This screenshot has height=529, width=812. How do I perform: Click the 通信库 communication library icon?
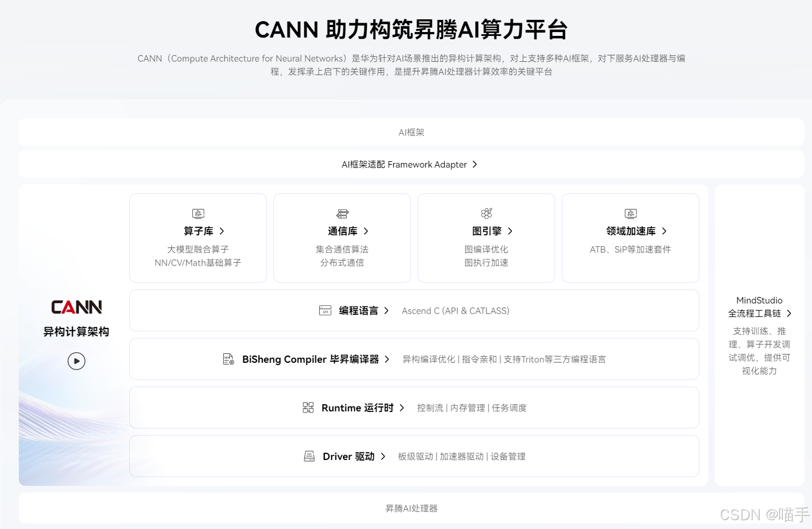342,214
